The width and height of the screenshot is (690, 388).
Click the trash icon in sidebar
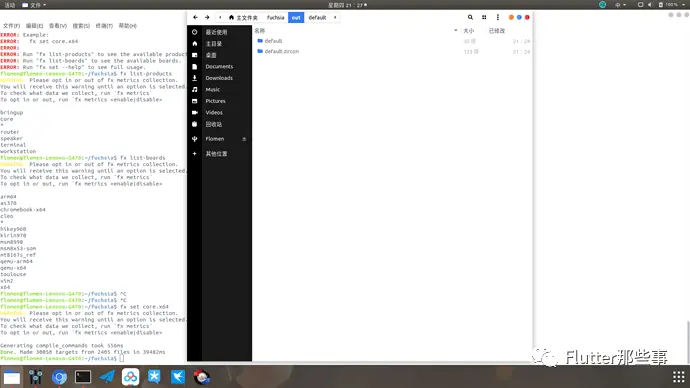tap(195, 124)
